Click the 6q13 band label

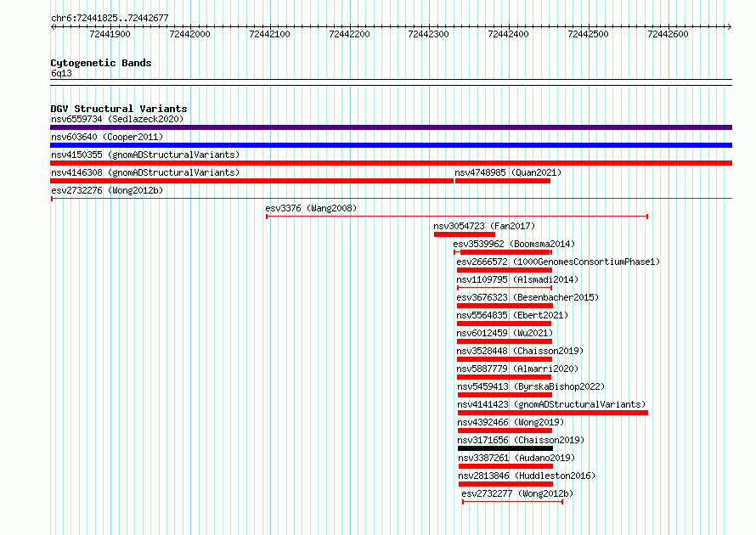point(61,73)
